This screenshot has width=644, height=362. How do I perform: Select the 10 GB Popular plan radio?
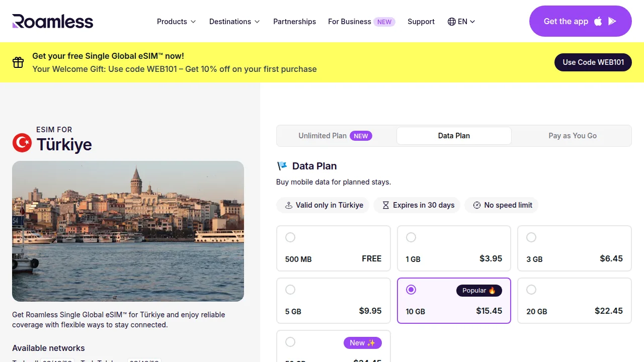tap(411, 290)
